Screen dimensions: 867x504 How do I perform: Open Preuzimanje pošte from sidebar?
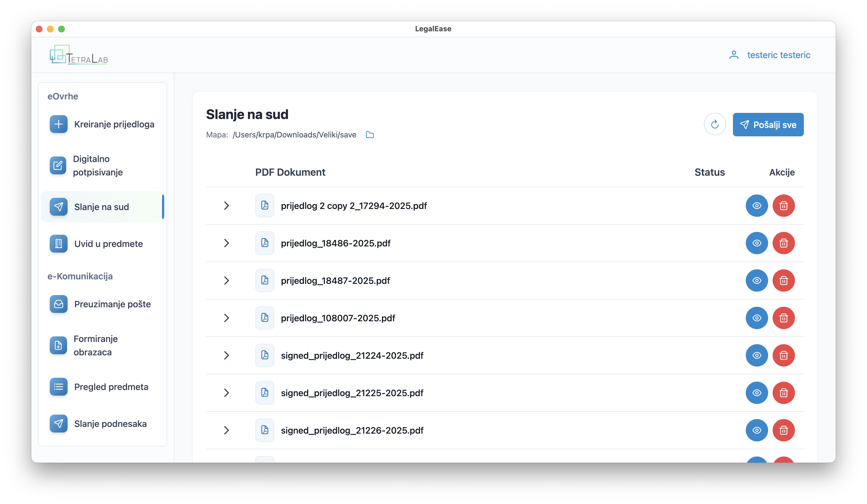click(x=102, y=304)
